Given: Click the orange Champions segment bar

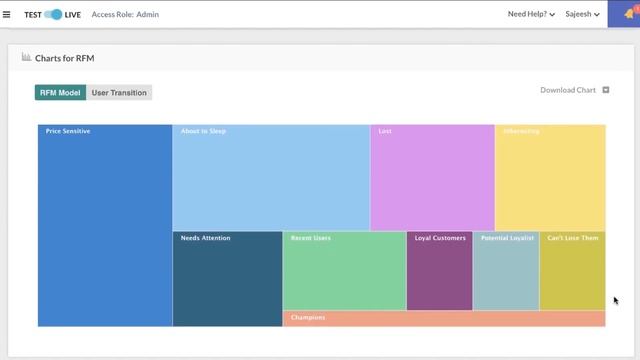Looking at the screenshot, I should pos(444,319).
